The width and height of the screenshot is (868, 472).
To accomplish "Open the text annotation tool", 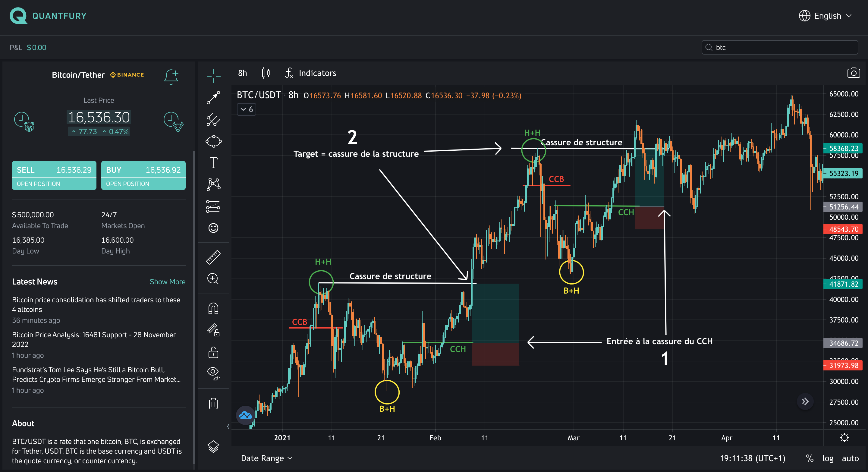I will coord(213,163).
